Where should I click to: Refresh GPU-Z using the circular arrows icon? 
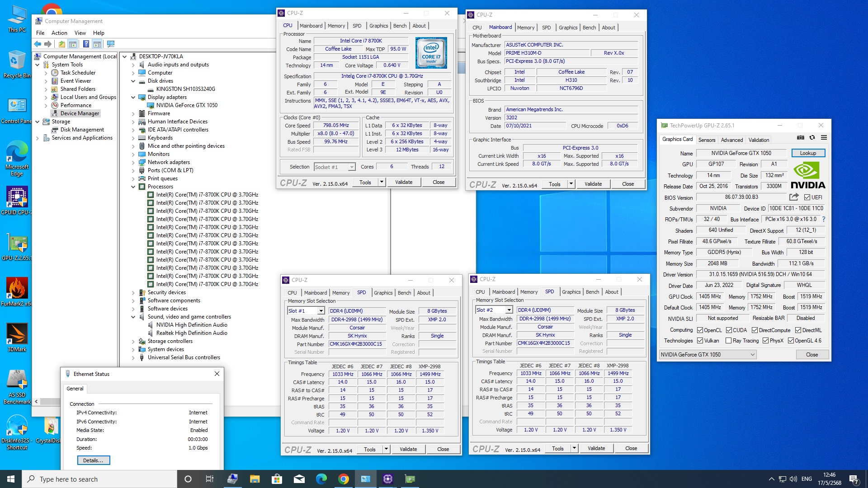click(812, 137)
